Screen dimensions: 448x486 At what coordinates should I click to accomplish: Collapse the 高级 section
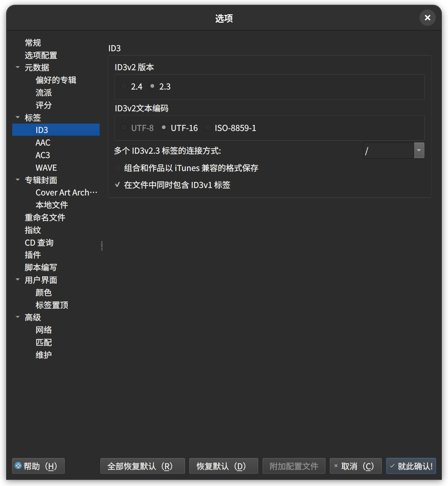[18, 317]
